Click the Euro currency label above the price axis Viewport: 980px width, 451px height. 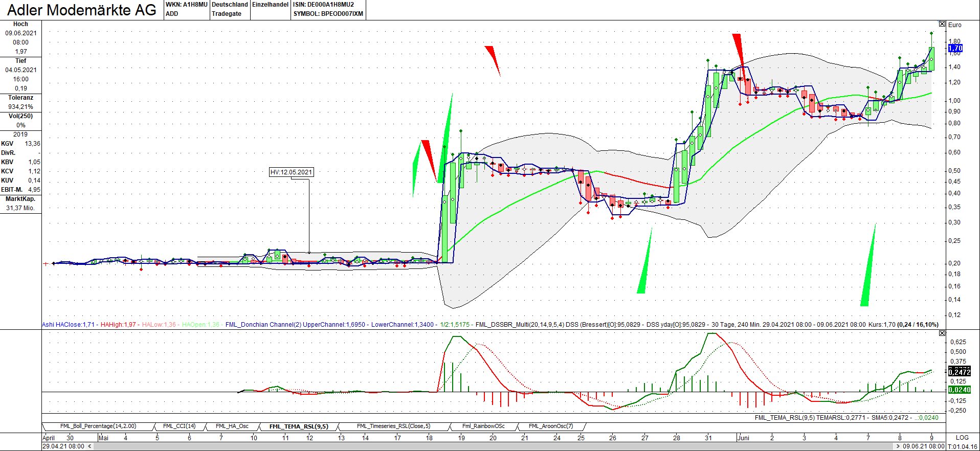tap(955, 25)
